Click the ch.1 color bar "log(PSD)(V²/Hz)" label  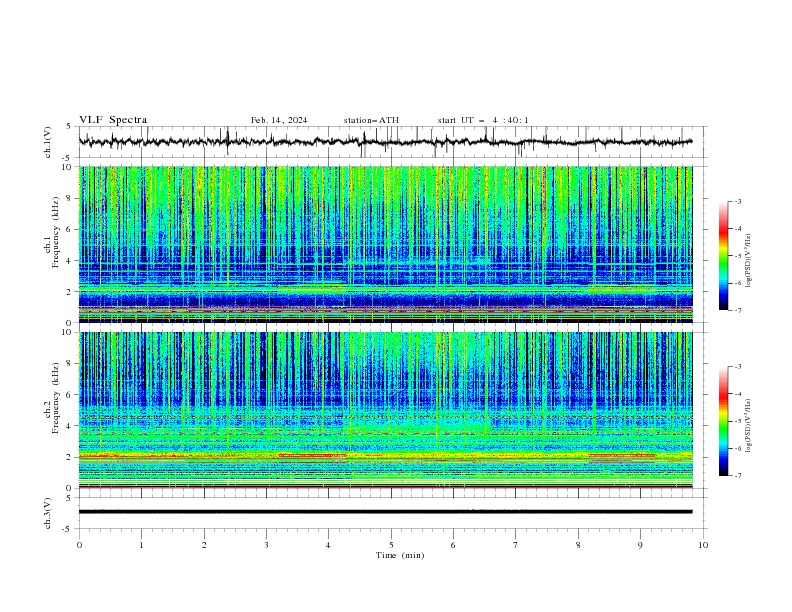(x=749, y=260)
